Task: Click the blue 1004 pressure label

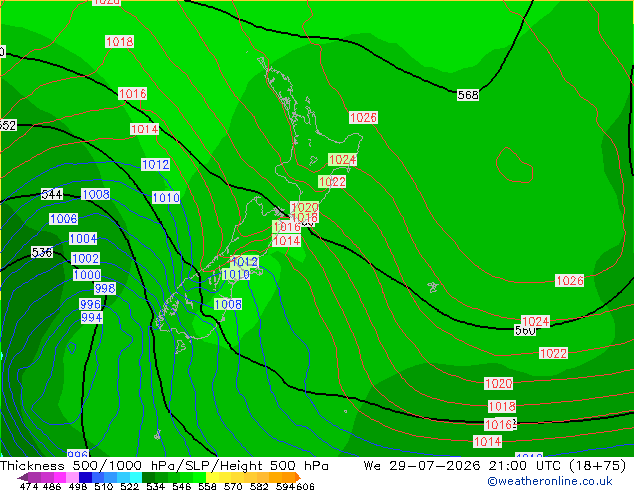Action: click(83, 239)
